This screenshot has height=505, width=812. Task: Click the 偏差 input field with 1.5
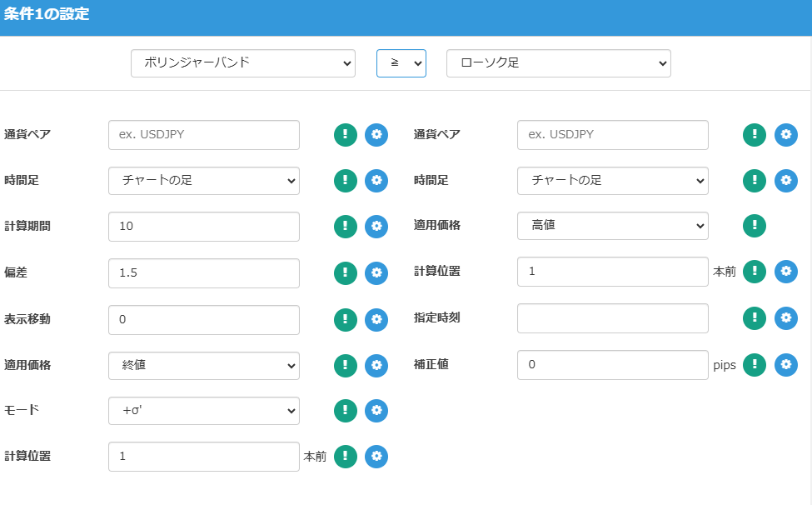(203, 272)
